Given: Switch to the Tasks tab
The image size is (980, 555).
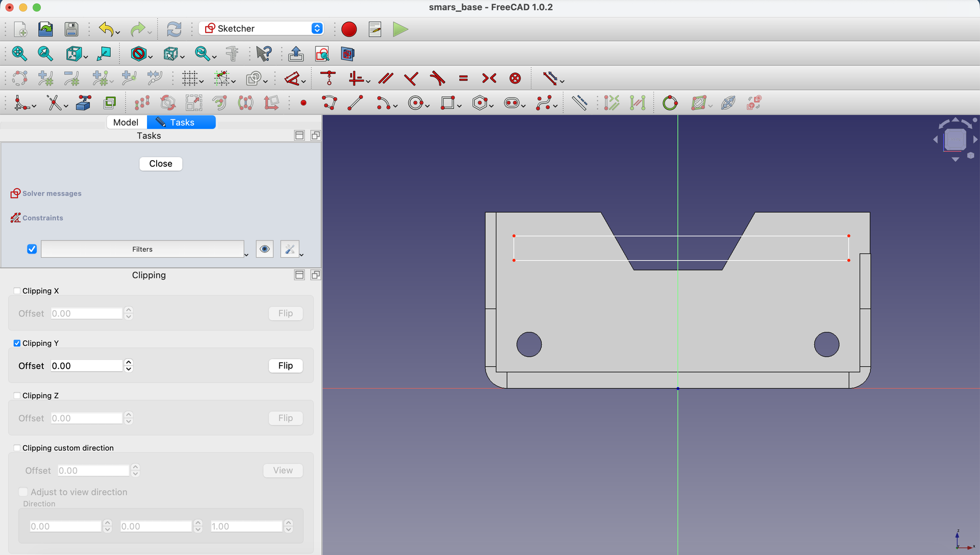Looking at the screenshot, I should 181,122.
